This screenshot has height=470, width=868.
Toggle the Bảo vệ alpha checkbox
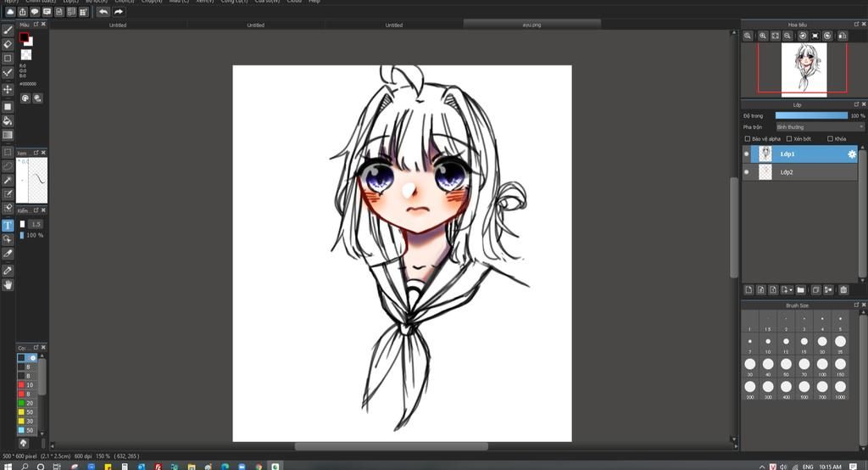(x=748, y=138)
